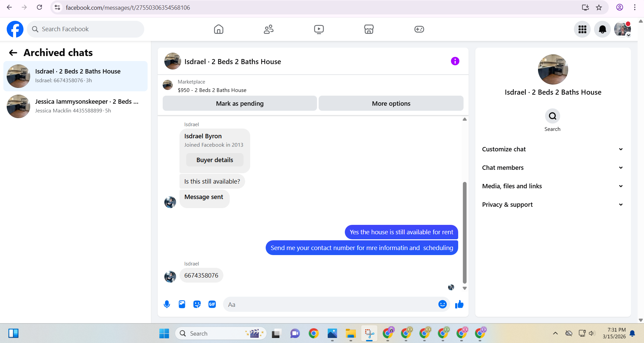Open the account profile picture menu
The width and height of the screenshot is (644, 343).
click(x=623, y=30)
